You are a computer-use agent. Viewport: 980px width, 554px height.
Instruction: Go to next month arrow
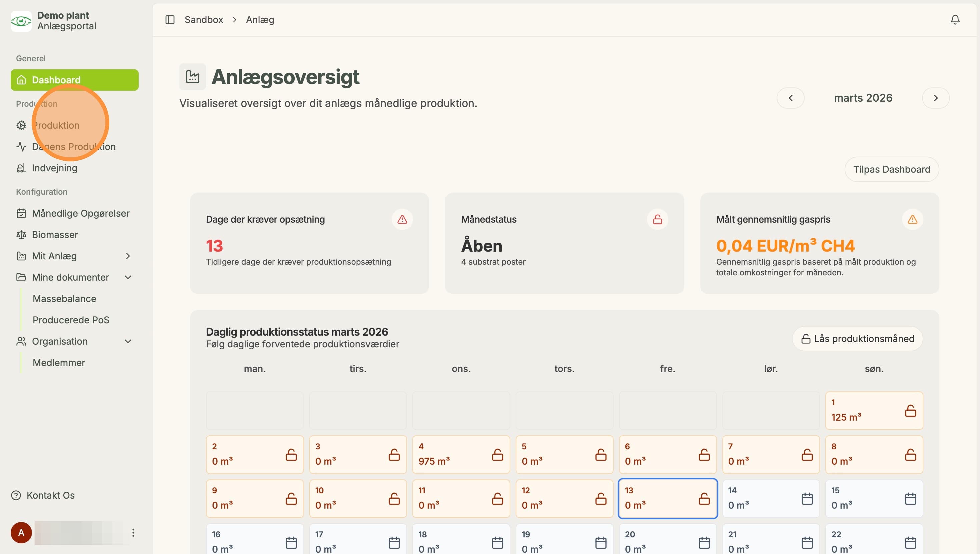(x=935, y=98)
